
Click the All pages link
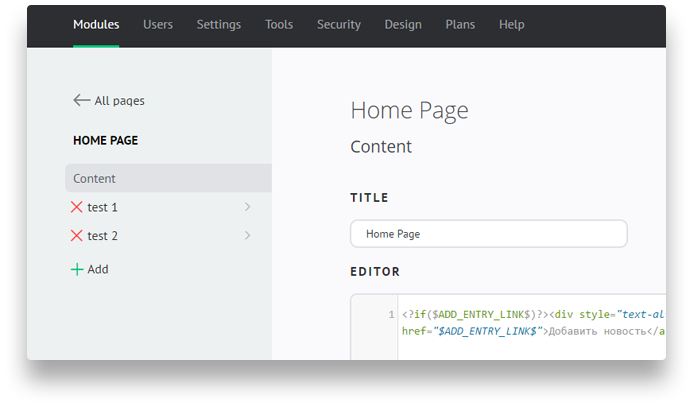119,101
